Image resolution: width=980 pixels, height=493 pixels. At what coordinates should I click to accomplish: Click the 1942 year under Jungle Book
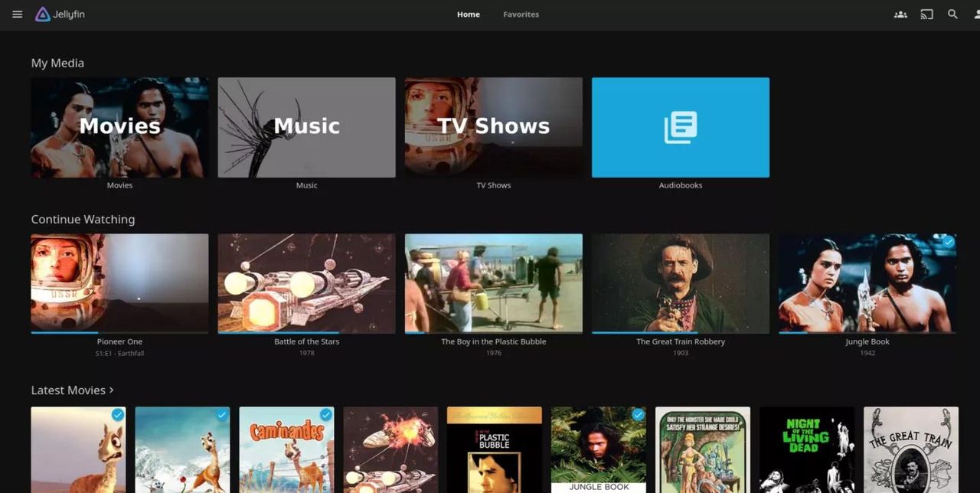[867, 354]
